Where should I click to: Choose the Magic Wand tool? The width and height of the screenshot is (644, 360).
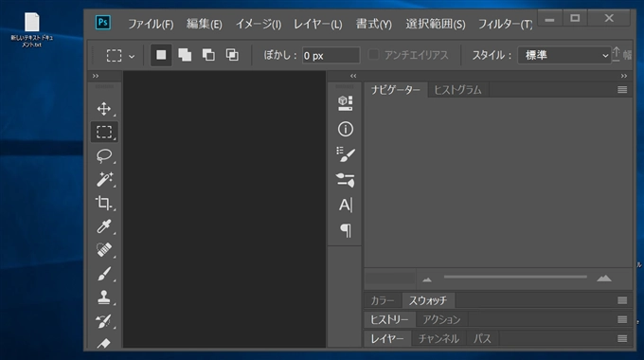point(104,179)
